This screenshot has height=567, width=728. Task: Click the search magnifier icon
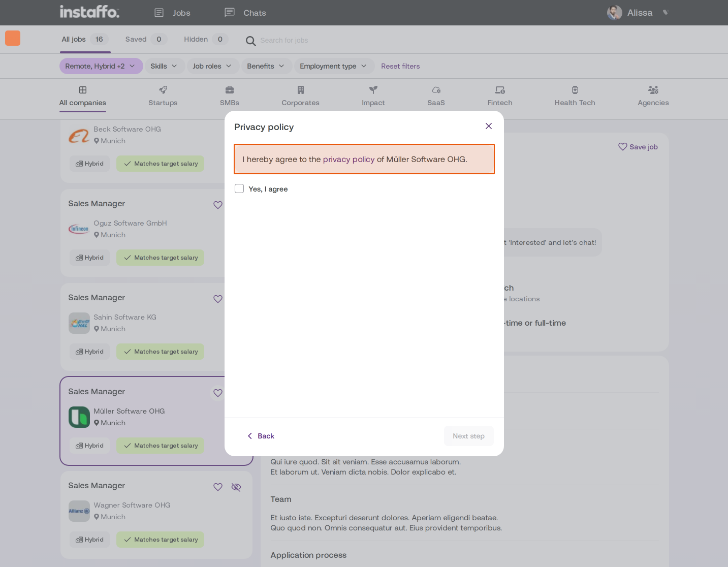click(x=250, y=41)
